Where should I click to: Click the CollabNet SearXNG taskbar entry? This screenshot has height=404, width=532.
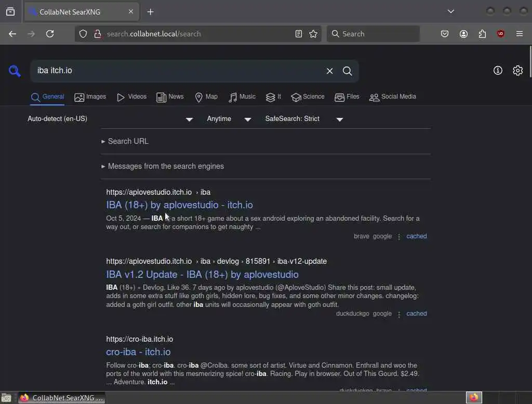(61, 398)
